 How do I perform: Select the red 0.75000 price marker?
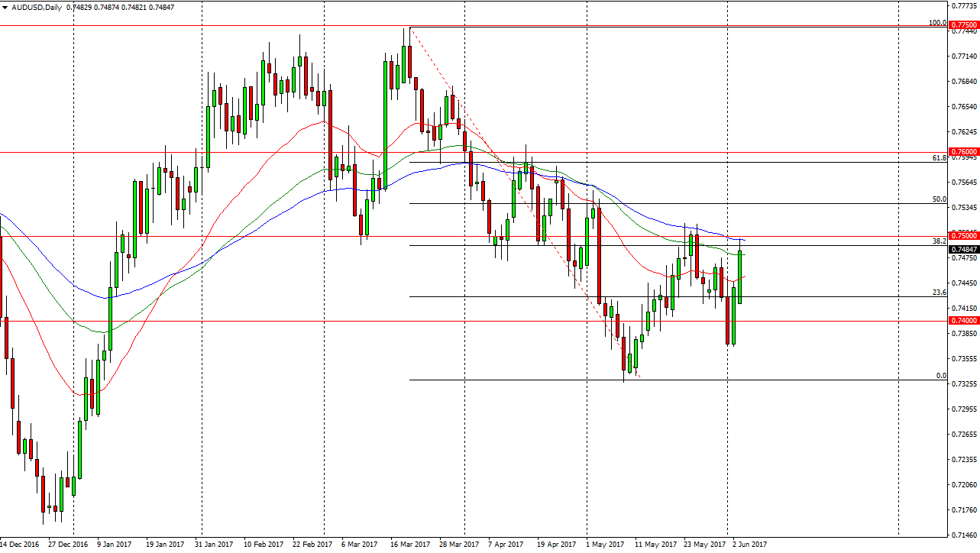964,236
